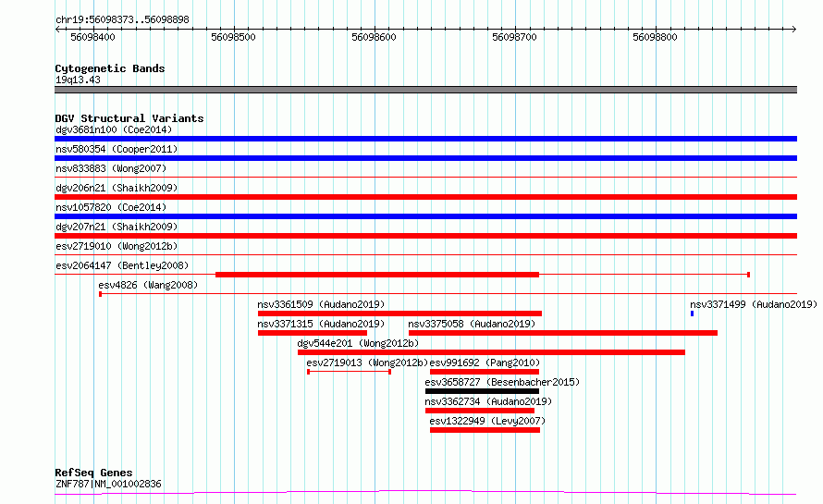The height and width of the screenshot is (504, 823).
Task: Open the esv991692 (Pang2010) label
Action: coord(485,363)
